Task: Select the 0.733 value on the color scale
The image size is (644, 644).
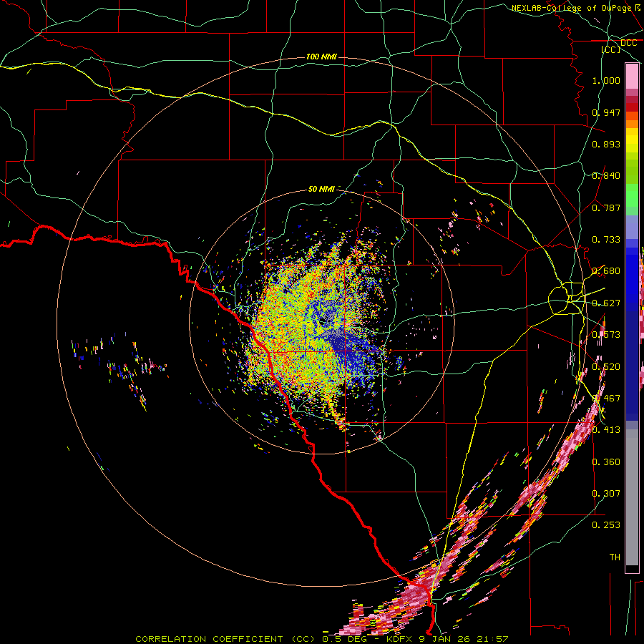Action: click(606, 240)
